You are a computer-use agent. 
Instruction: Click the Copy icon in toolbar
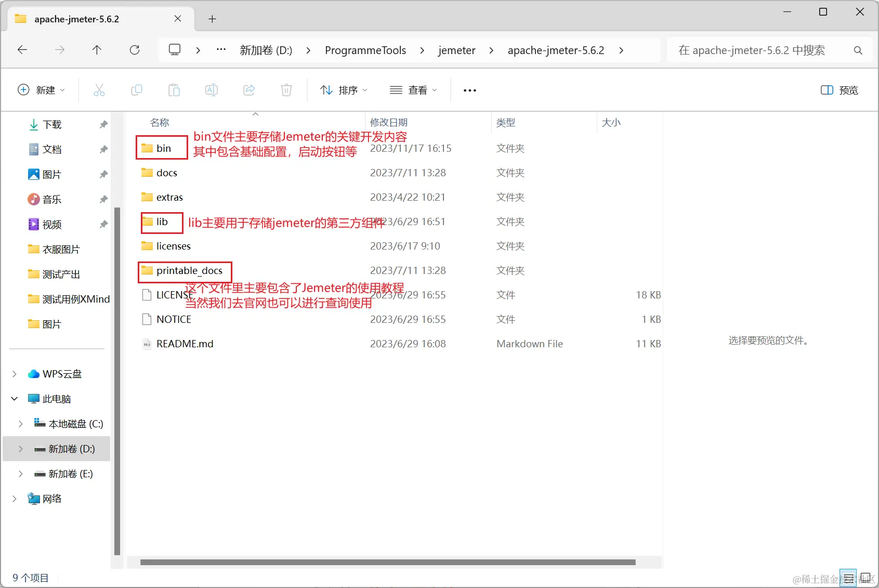[x=137, y=90]
